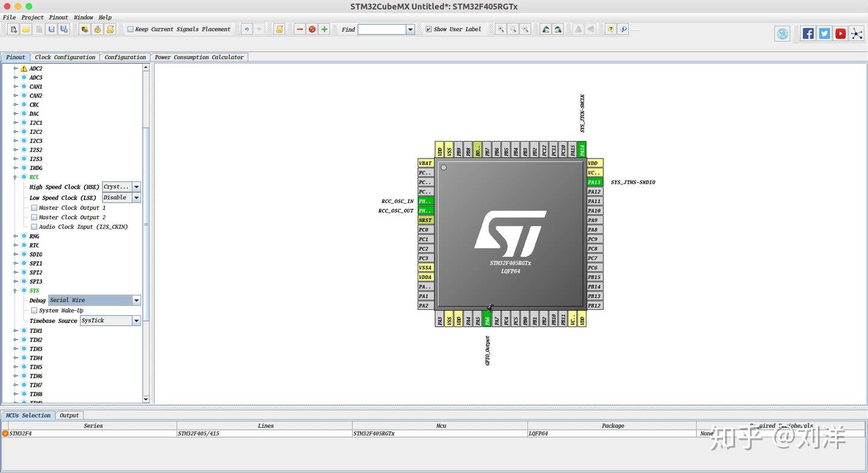Viewport: 868px width, 473px height.
Task: Expand the TIM1 tree node
Action: point(16,331)
